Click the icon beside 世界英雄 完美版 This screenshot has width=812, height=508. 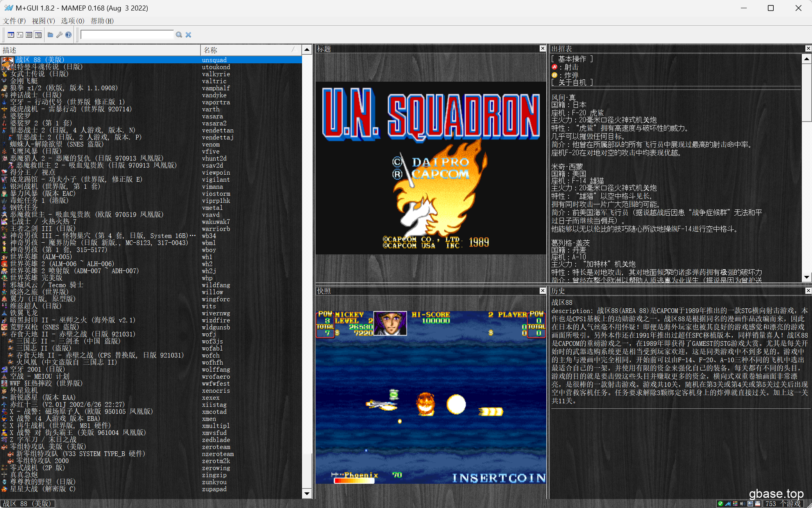click(x=5, y=278)
